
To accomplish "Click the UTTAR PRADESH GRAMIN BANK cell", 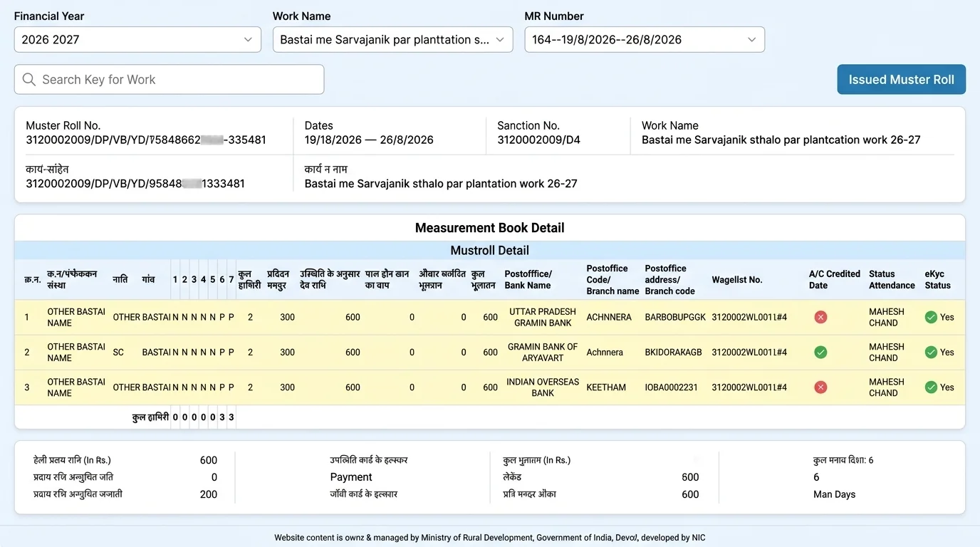I will [x=543, y=317].
